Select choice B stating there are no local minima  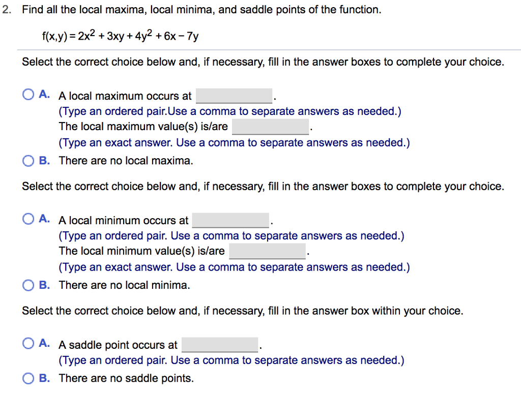[28, 285]
